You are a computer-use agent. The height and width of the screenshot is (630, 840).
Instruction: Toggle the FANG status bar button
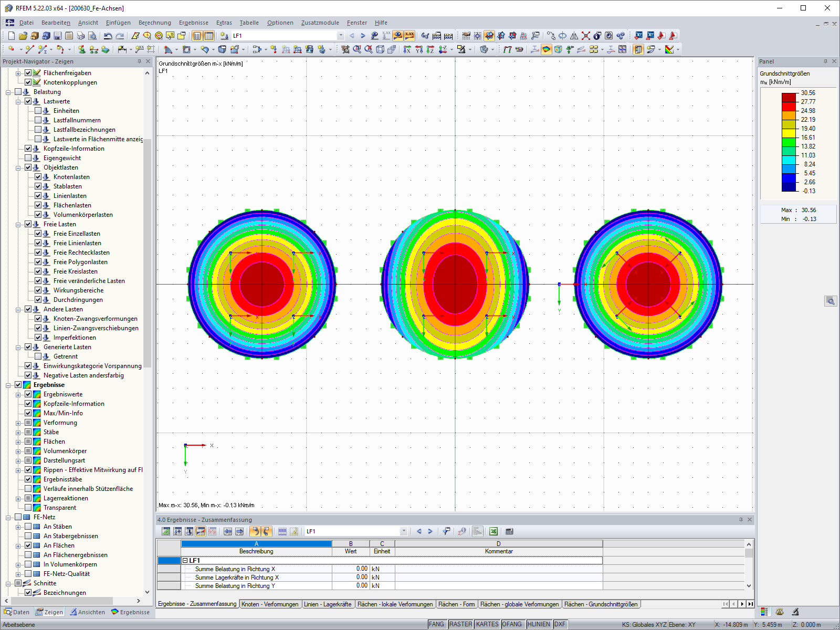coord(436,624)
